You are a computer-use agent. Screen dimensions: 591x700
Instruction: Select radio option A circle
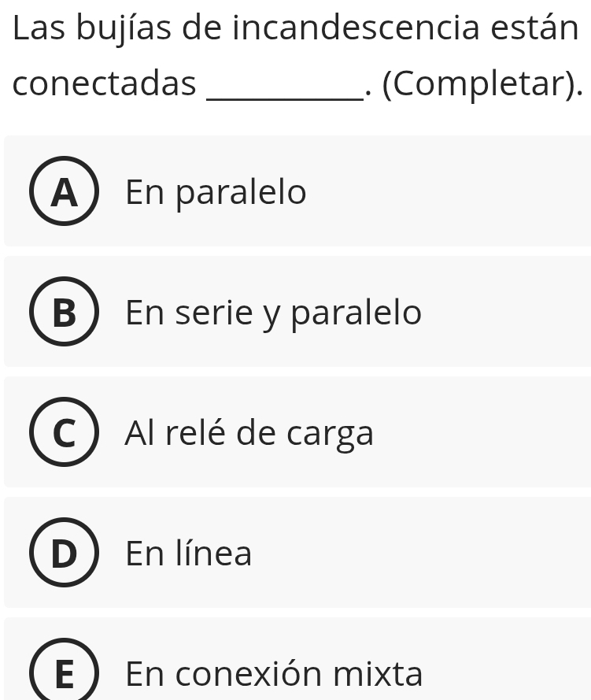point(64,192)
